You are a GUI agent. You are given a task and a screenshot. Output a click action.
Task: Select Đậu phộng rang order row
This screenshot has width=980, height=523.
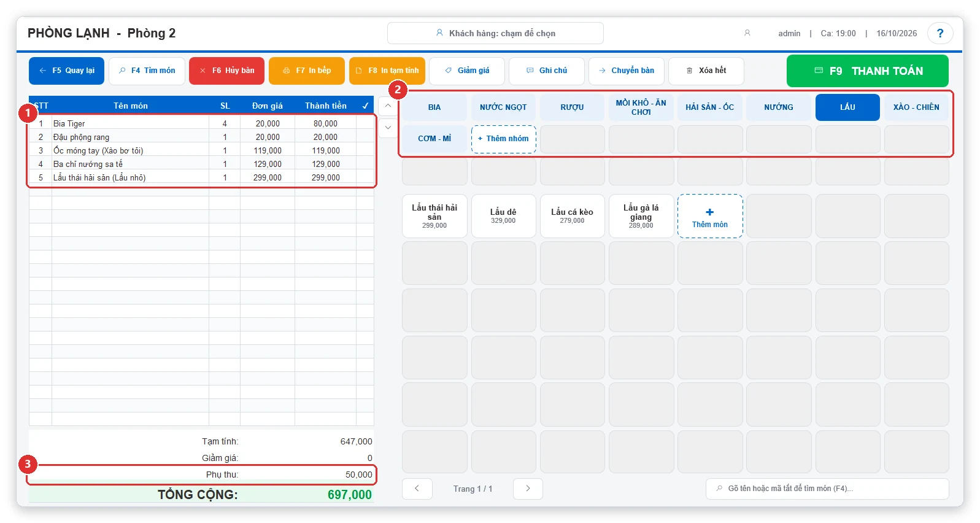click(x=201, y=137)
